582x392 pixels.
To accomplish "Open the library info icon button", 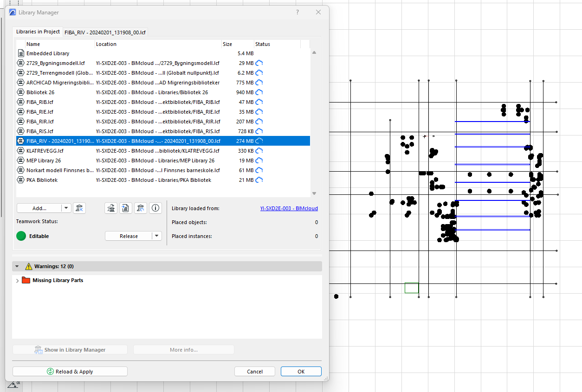I will pos(155,208).
